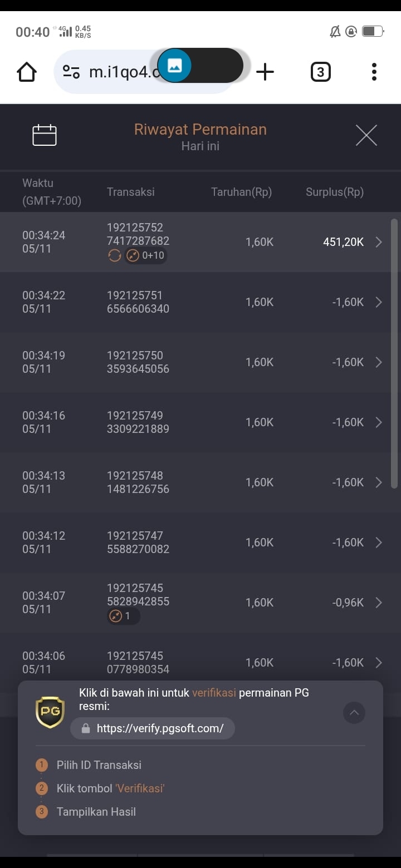This screenshot has height=868, width=401.
Task: Click the free spin badge labeled 1
Action: coord(124,616)
